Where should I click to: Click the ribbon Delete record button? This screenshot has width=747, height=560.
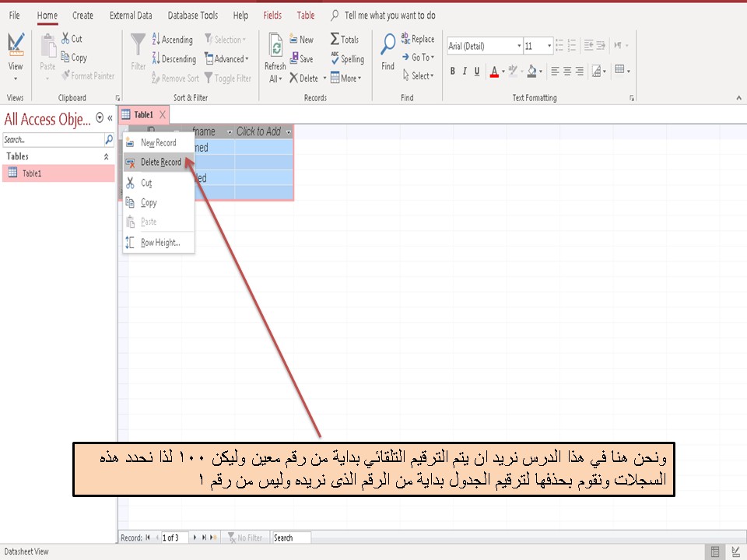[304, 78]
